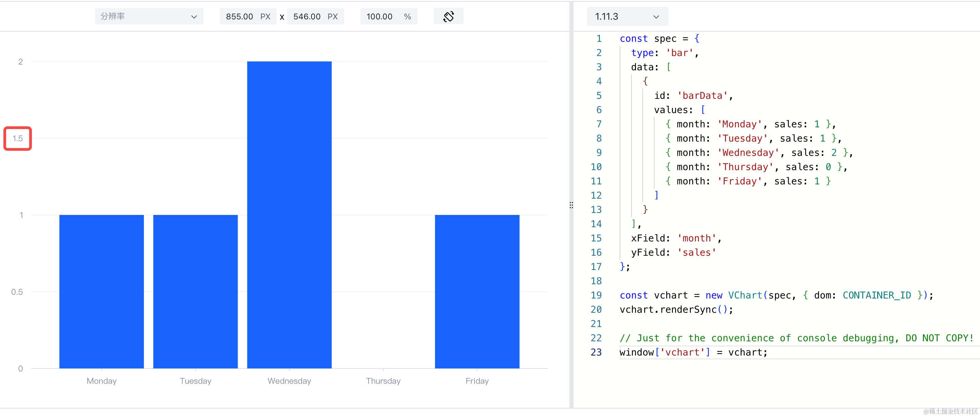Click the 100.00 percent zoom field
Image resolution: width=980 pixels, height=417 pixels.
(x=380, y=16)
